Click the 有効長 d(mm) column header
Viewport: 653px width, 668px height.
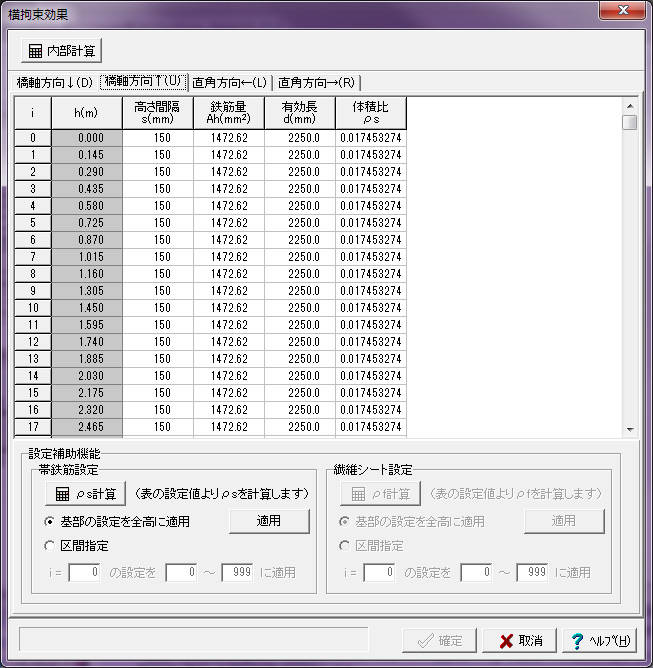point(300,113)
